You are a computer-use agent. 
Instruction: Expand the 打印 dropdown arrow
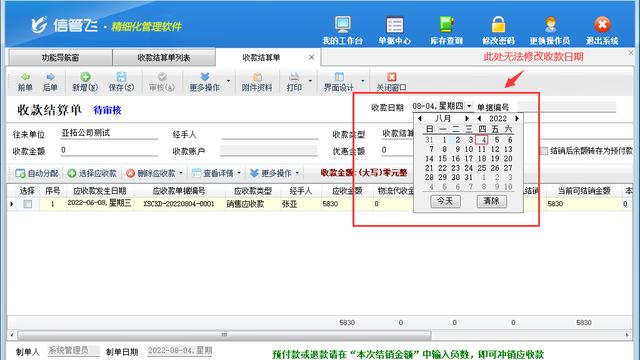[x=310, y=81]
